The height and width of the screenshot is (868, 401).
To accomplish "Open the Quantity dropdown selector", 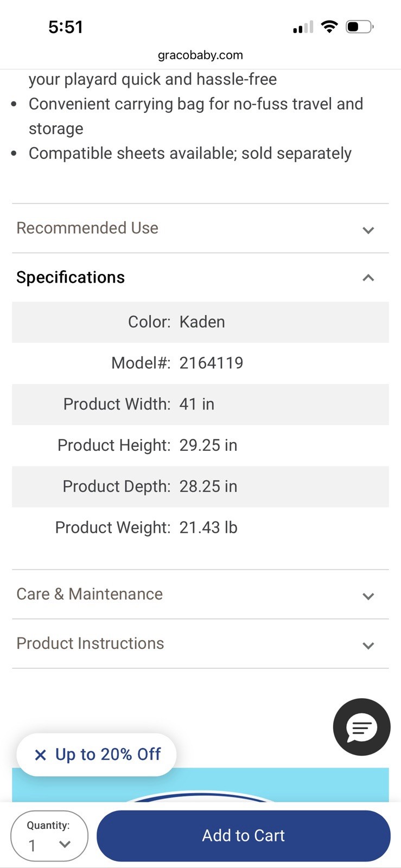I will 49,836.
